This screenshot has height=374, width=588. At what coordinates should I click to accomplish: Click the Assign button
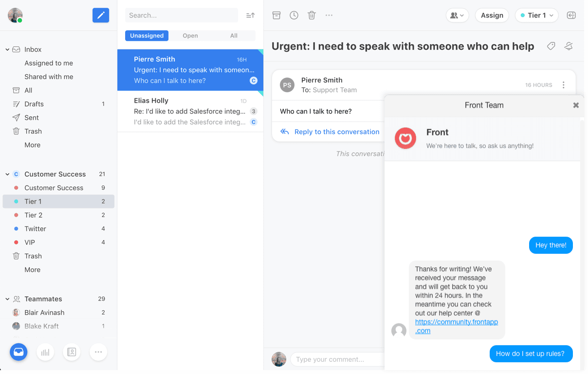coord(492,15)
